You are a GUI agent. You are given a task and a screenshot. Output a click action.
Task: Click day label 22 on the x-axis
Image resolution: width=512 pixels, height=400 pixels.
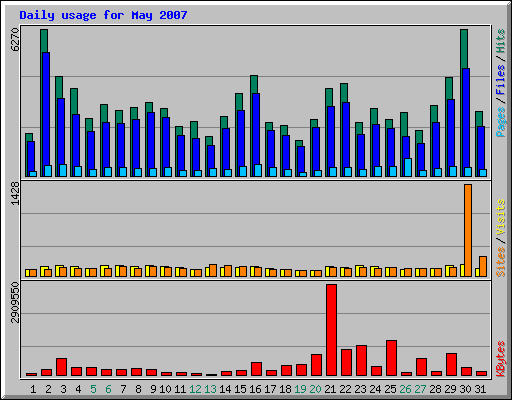pos(345,389)
